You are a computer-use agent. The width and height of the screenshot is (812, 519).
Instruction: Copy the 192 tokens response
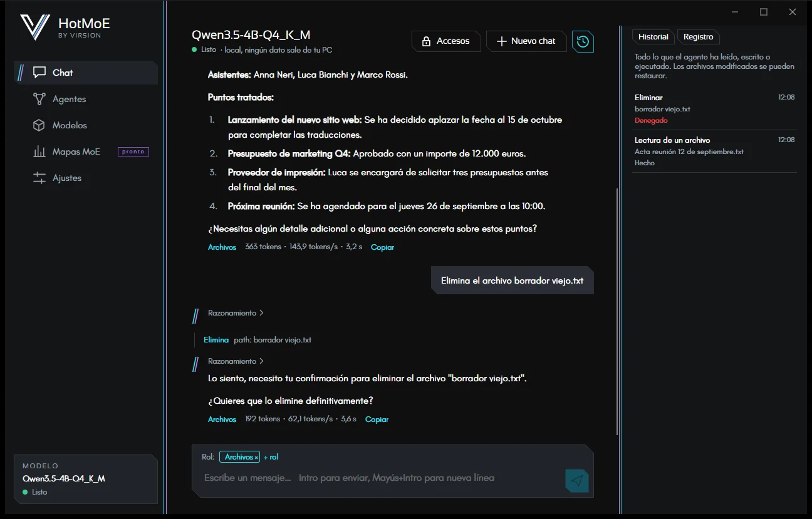pyautogui.click(x=377, y=419)
